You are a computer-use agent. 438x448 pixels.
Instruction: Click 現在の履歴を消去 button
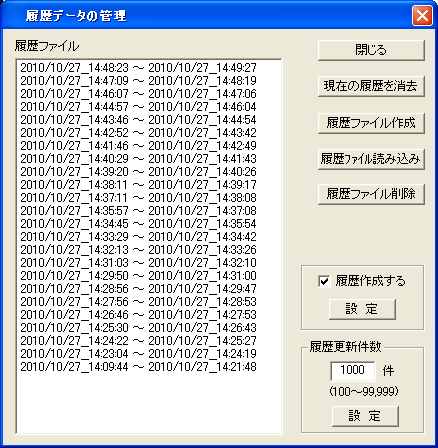[x=371, y=86]
